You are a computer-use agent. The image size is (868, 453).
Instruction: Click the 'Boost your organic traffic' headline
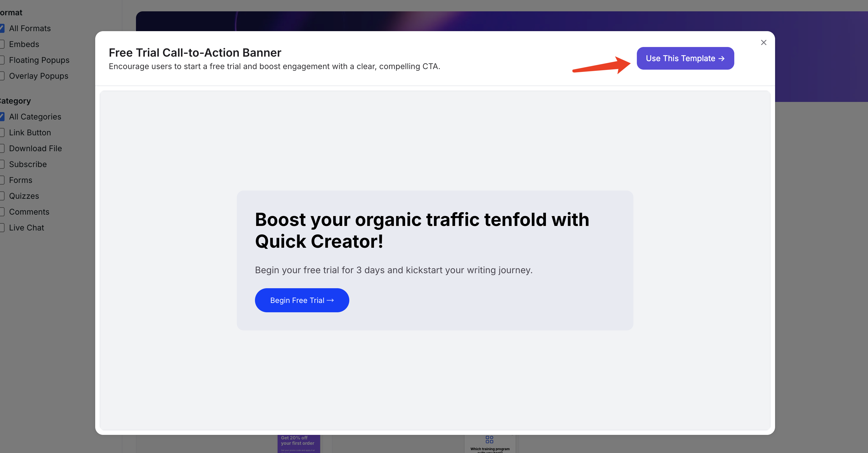pyautogui.click(x=422, y=230)
